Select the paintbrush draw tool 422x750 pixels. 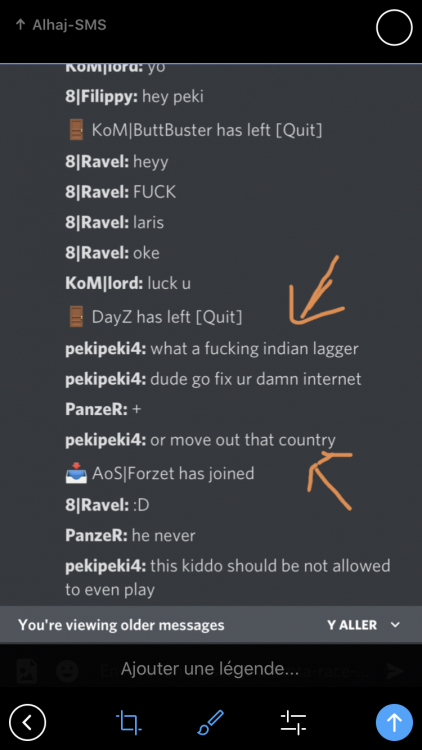click(211, 722)
